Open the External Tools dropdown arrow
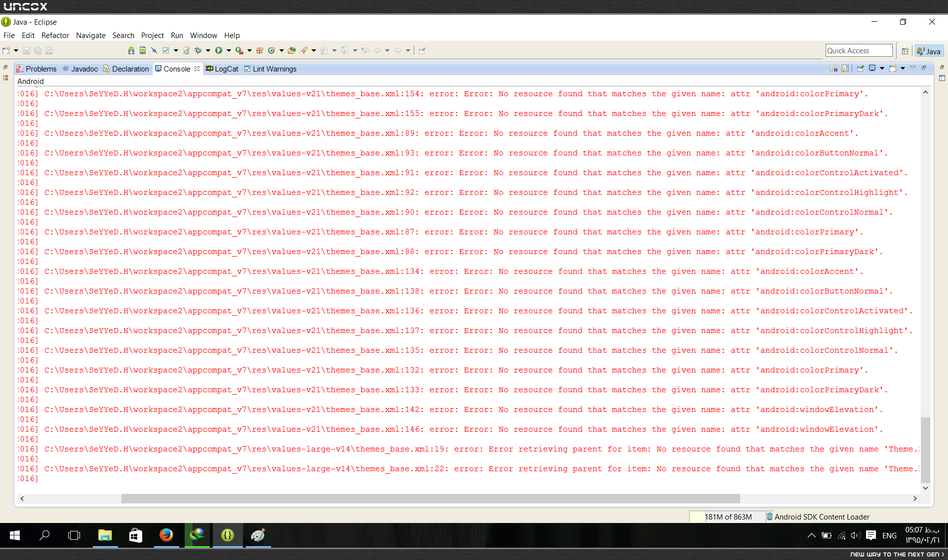Viewport: 948px width, 560px height. (x=249, y=50)
